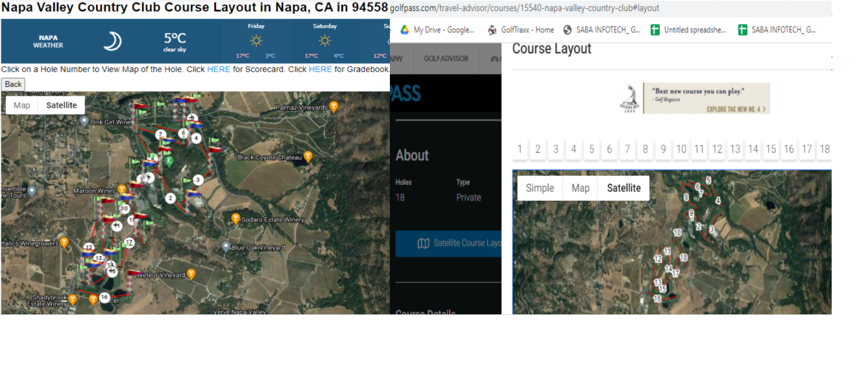Select hole 16 marker on GolfTraxx map

point(104,297)
